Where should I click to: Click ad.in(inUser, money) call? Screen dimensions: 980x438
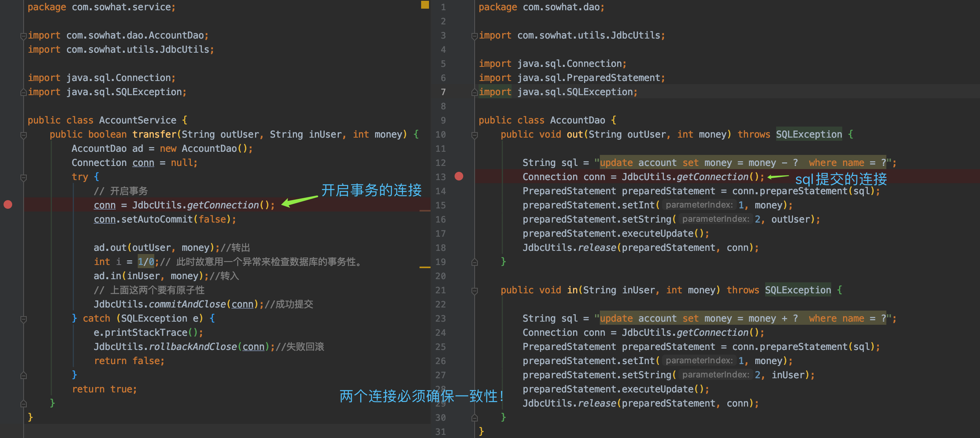coord(148,276)
